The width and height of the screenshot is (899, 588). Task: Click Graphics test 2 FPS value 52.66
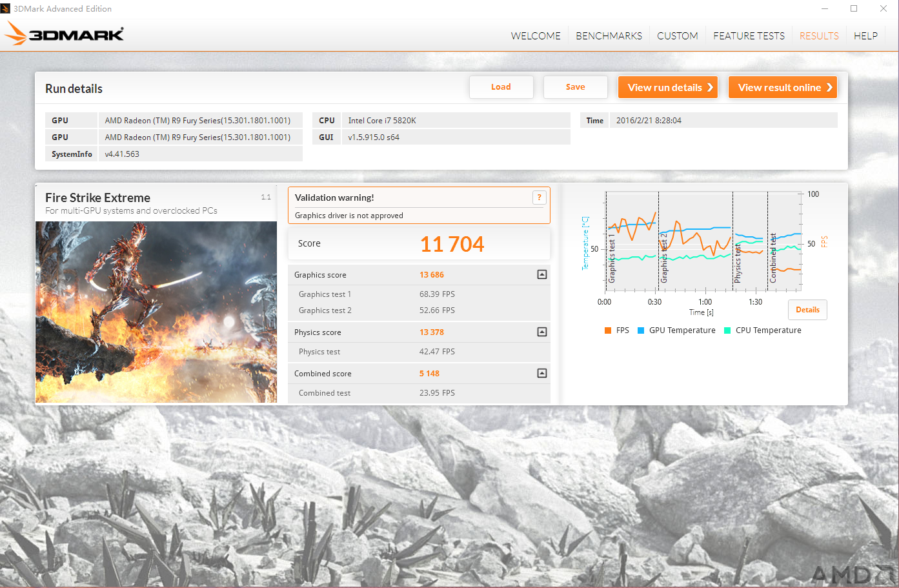pos(437,310)
